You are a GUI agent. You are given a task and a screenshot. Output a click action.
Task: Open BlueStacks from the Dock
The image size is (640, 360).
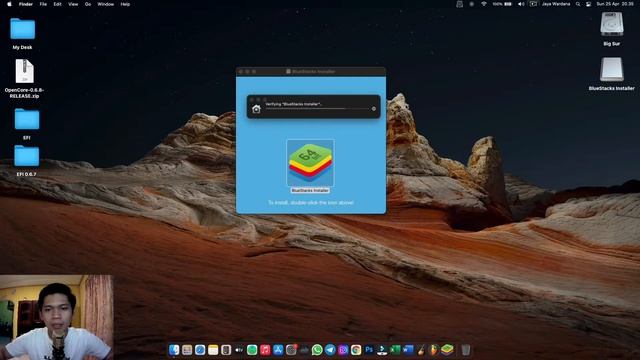coord(447,350)
